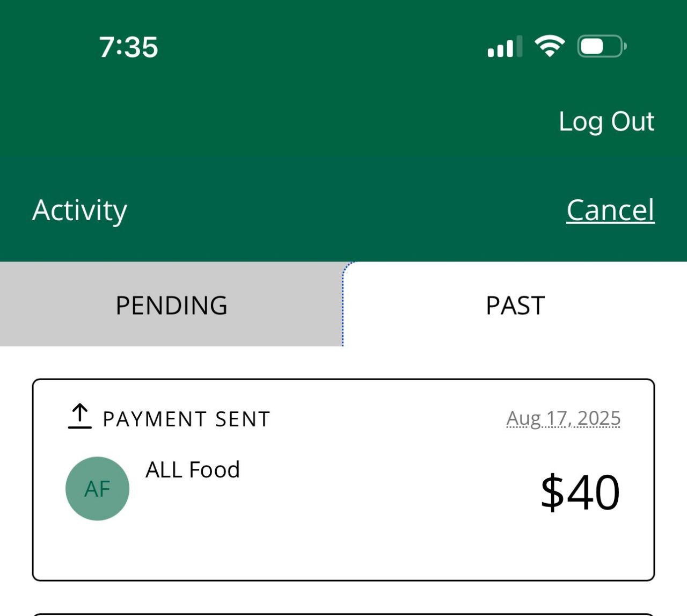Tap empty green header area beside Log Out

(x=322, y=121)
